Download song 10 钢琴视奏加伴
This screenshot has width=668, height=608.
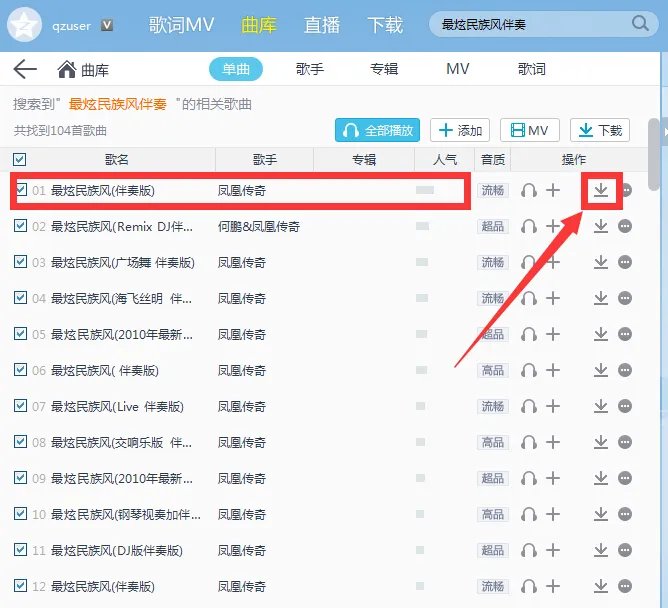tap(601, 514)
